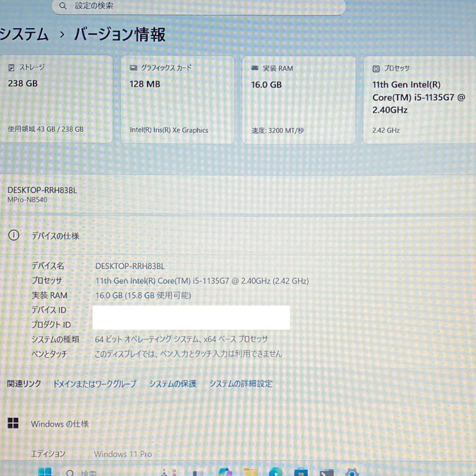This screenshot has height=476, width=476.
Task: Open ドメインまたはワークグループ link
Action: pyautogui.click(x=95, y=383)
